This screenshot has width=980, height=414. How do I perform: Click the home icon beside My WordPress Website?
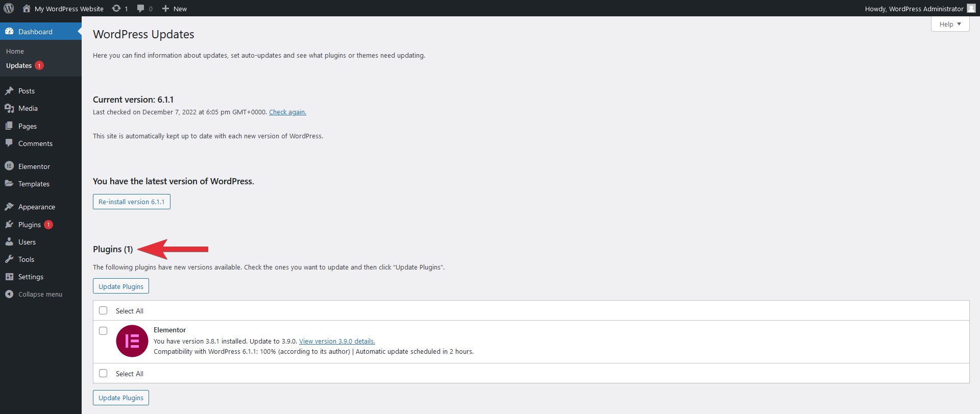[x=27, y=8]
